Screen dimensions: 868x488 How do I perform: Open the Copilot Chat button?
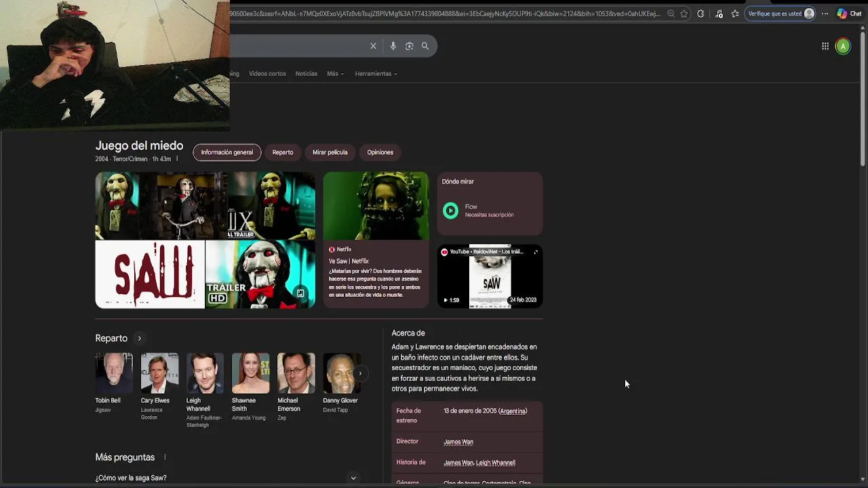[849, 14]
